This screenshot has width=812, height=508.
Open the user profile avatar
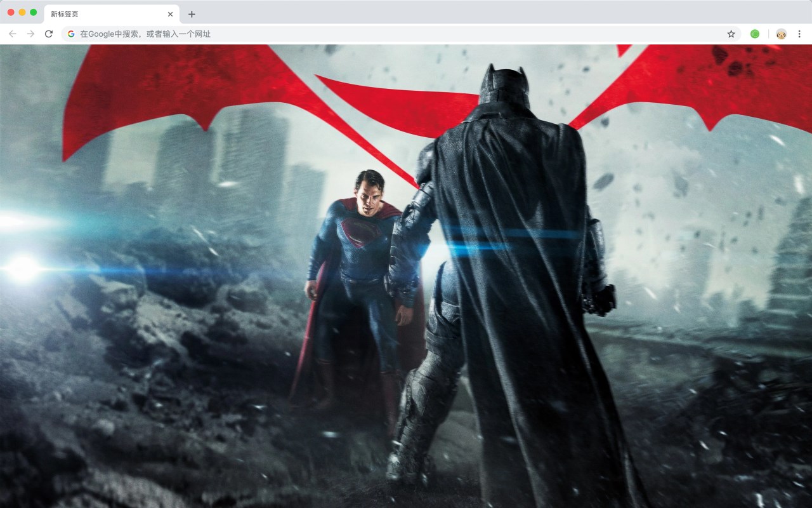(x=782, y=34)
